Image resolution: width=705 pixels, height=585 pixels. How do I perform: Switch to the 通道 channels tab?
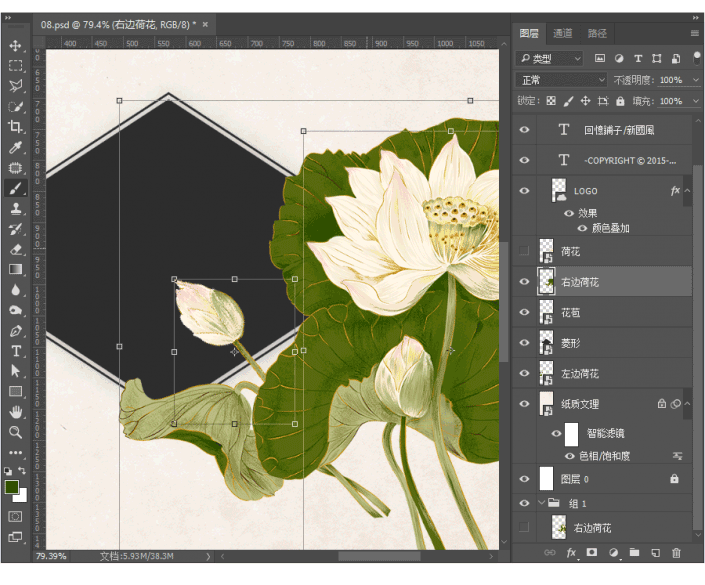pyautogui.click(x=562, y=33)
